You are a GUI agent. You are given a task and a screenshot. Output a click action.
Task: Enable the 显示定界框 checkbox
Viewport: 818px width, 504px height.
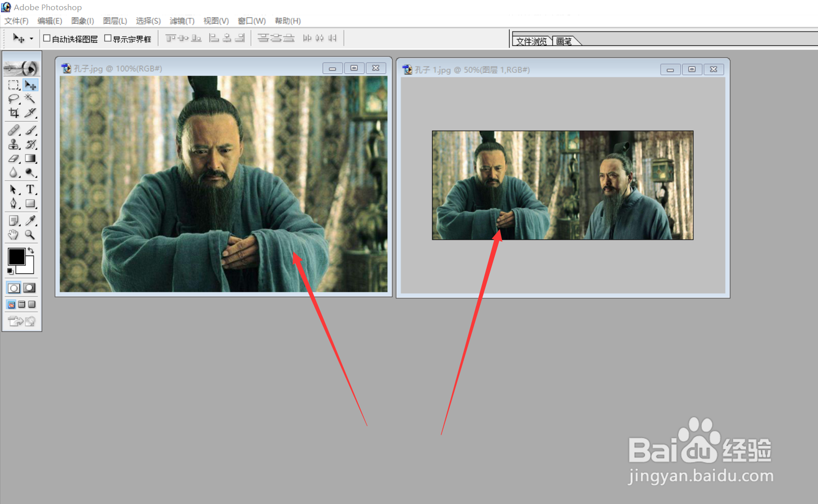tap(108, 38)
